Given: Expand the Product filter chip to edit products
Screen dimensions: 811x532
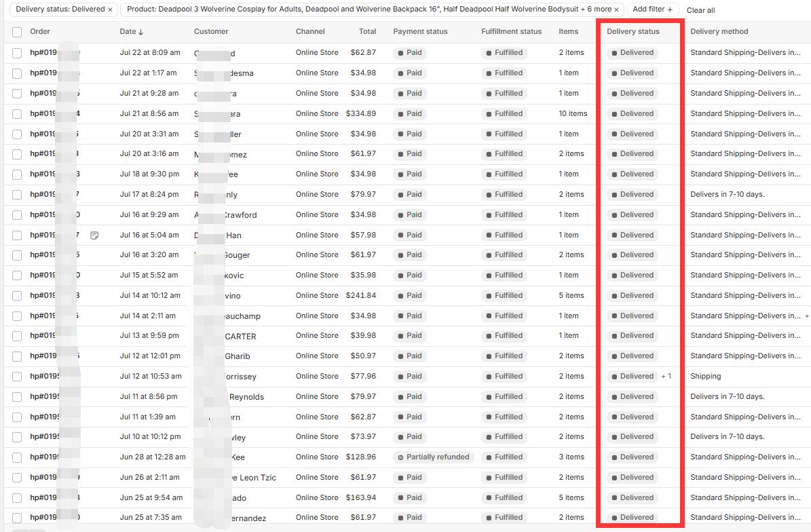Looking at the screenshot, I should [366, 9].
